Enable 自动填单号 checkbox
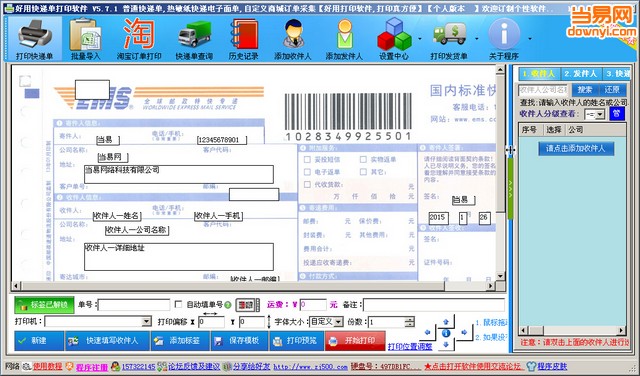 point(178,304)
